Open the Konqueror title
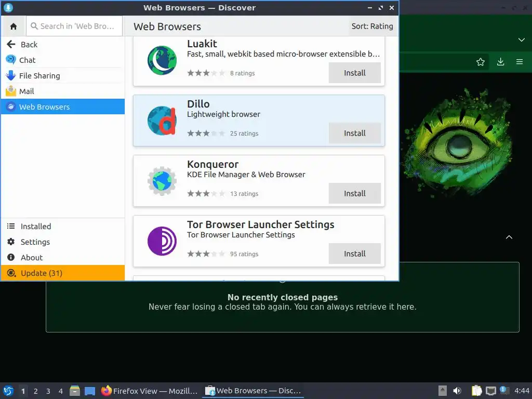Image resolution: width=532 pixels, height=399 pixels. [212, 164]
